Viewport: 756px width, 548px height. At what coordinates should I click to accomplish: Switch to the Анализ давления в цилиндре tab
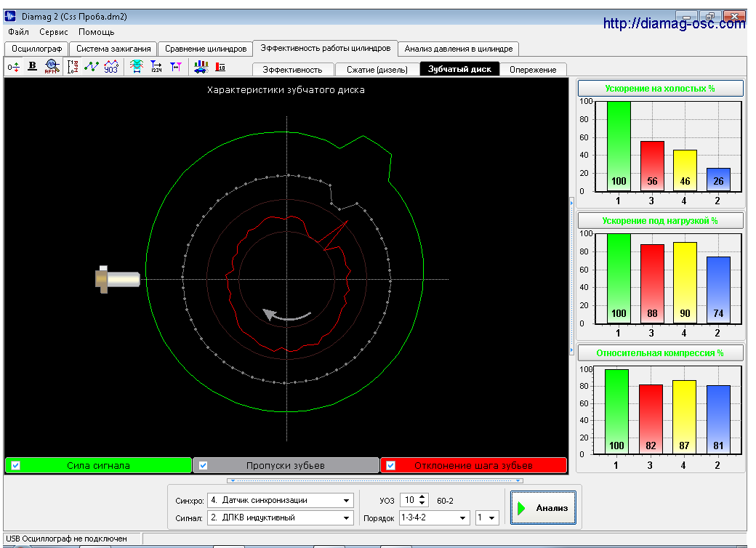(x=459, y=49)
